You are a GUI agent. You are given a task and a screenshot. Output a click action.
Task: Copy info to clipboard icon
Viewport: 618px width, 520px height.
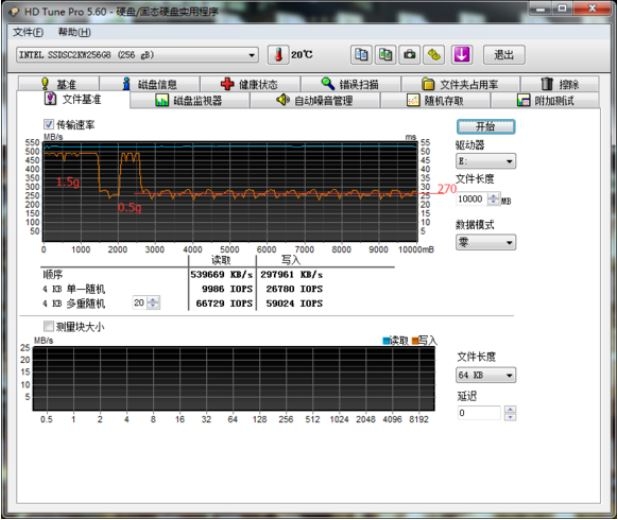pos(361,54)
